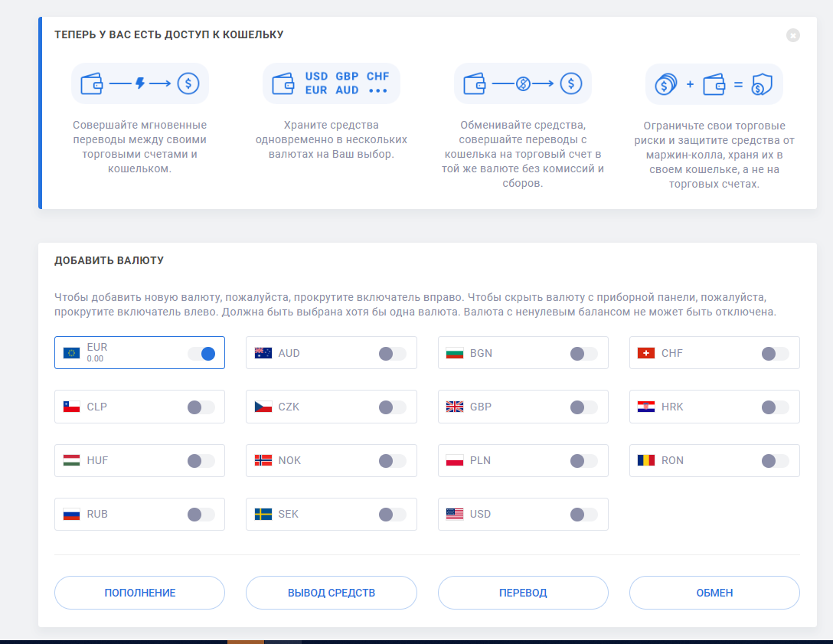The image size is (833, 644).
Task: Click the Polish flag next to PLN
Action: tap(455, 460)
